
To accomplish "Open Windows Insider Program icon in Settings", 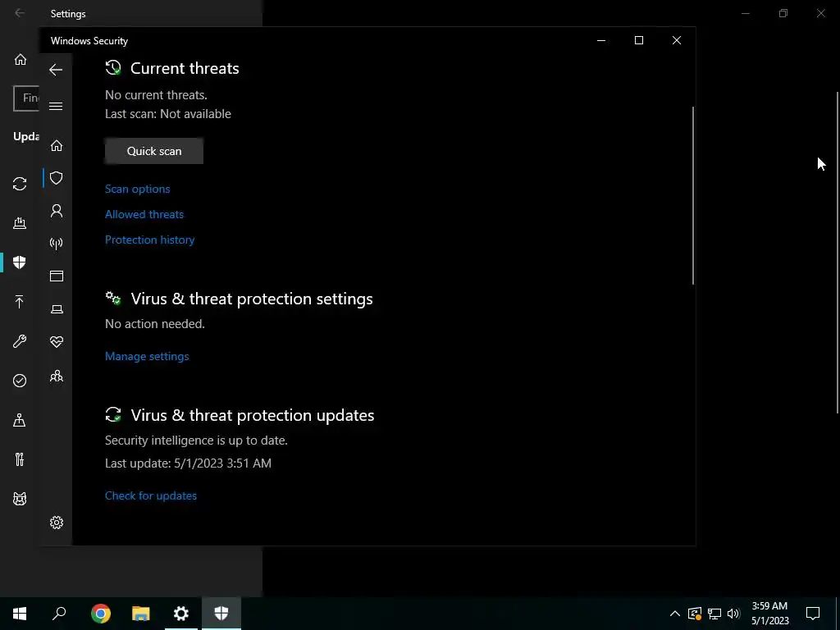I will (20, 499).
